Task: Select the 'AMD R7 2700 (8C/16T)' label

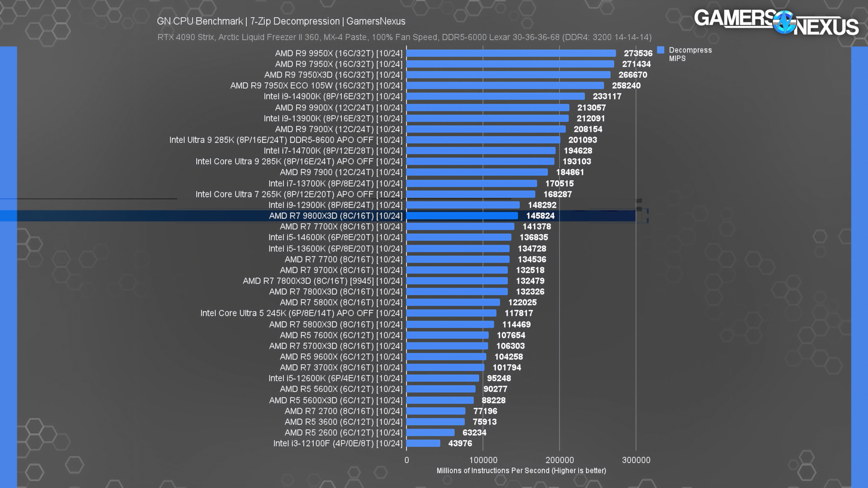Action: (344, 411)
